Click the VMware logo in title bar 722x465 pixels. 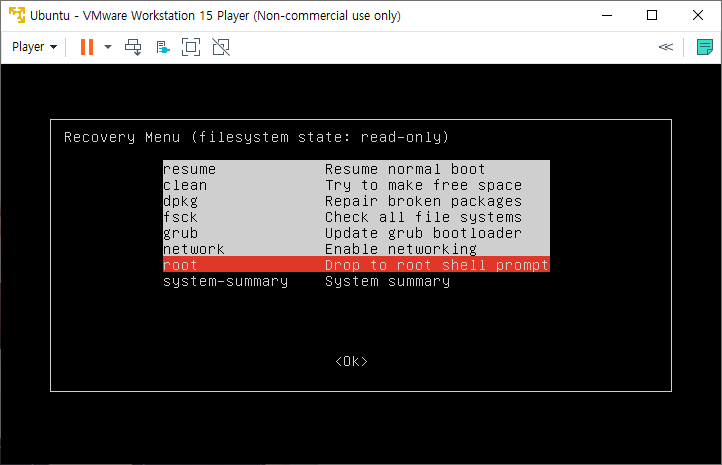click(17, 15)
